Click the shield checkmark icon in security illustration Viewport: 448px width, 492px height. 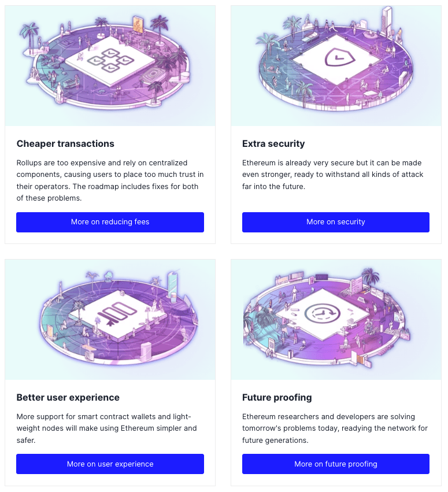[x=339, y=57]
